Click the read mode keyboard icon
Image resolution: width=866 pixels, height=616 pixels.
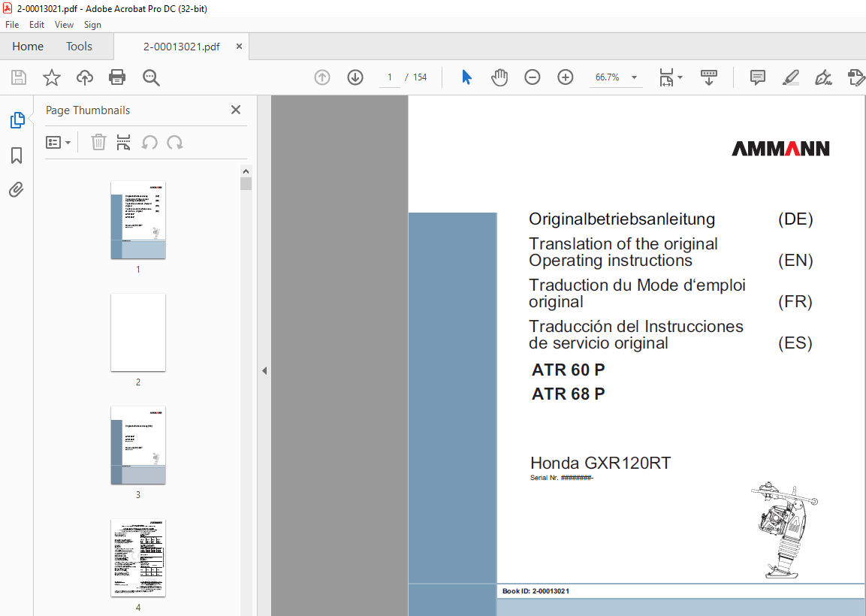[708, 77]
